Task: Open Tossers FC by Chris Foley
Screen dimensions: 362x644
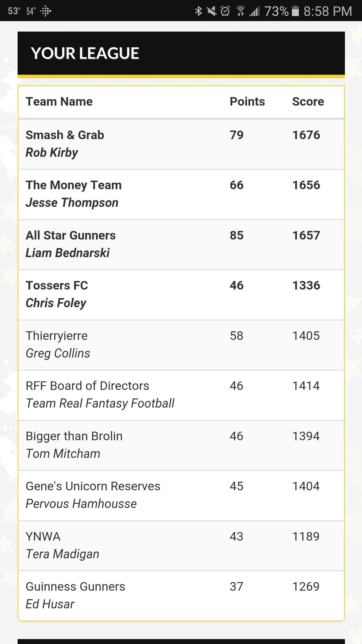Action: 181,295
